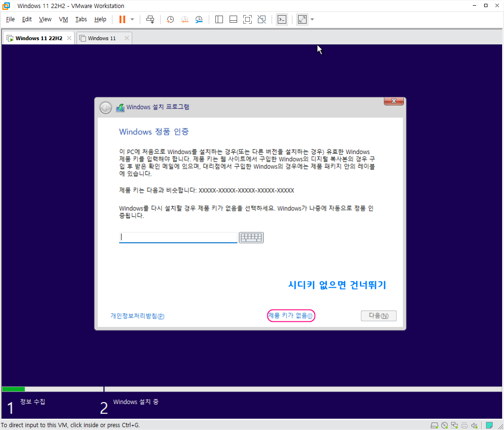The height and width of the screenshot is (430, 504).
Task: Enter full screen mode
Action: [x=247, y=20]
